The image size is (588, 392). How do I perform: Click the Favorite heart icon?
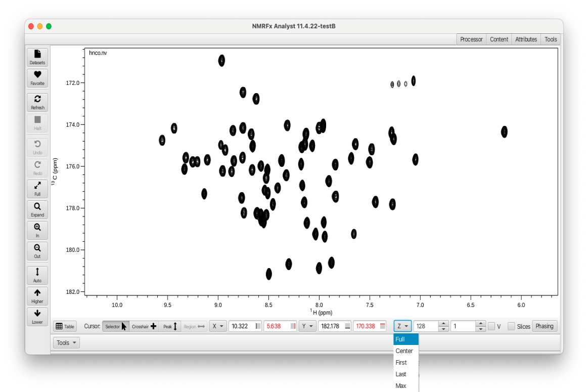[x=37, y=77]
